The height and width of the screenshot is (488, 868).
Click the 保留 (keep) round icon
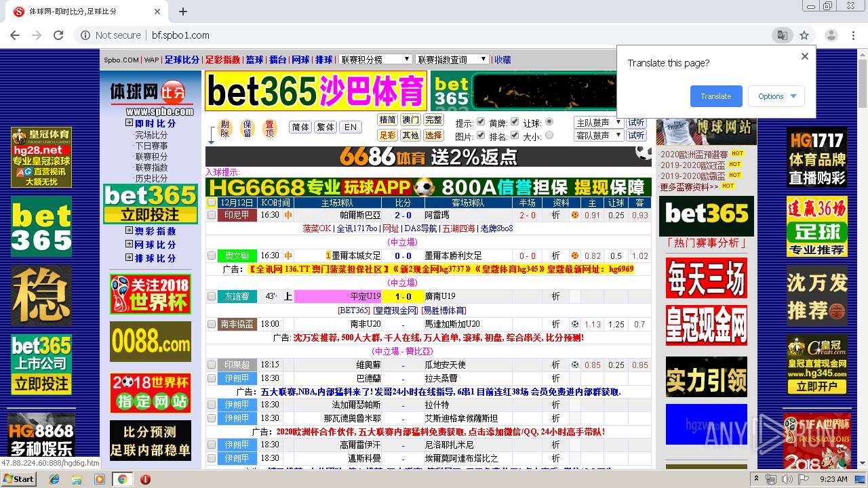click(248, 128)
